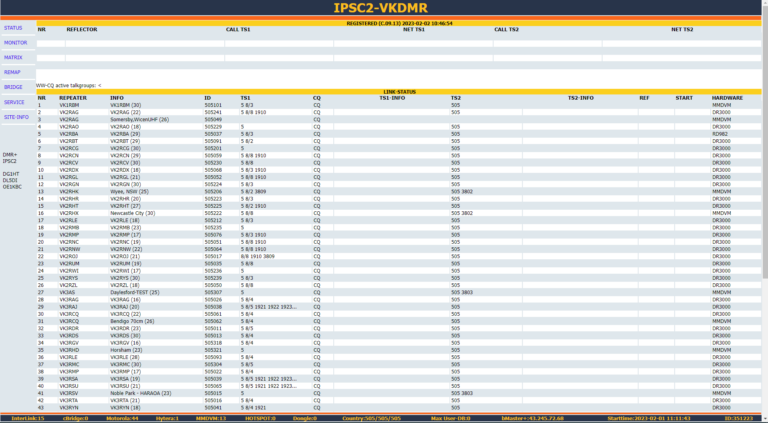Click the Daylesford-TEST info entry
This screenshot has width=768, height=423.
pos(135,292)
